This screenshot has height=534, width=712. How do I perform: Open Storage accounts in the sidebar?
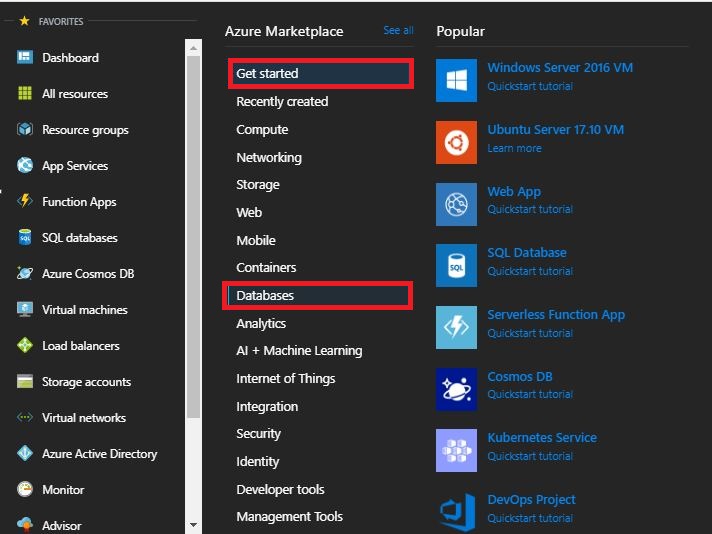click(86, 382)
